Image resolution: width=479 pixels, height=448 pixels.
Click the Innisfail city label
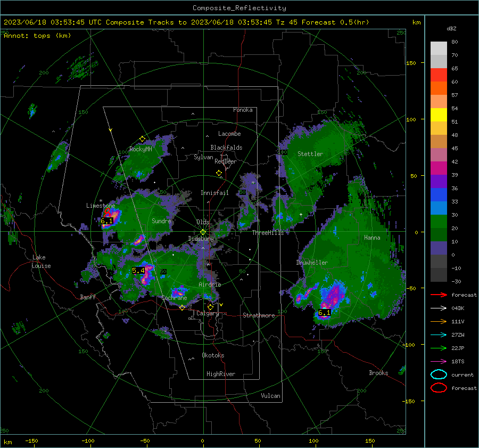(214, 193)
